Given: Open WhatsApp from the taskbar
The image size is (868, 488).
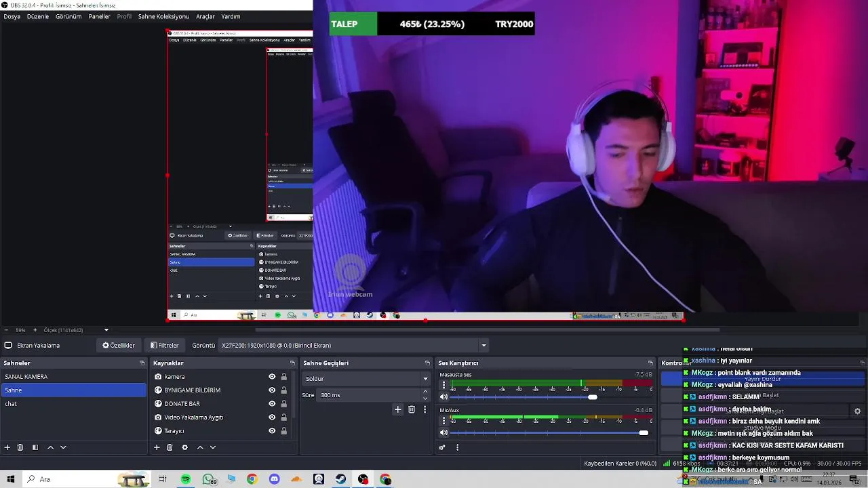Looking at the screenshot, I should pos(208,479).
